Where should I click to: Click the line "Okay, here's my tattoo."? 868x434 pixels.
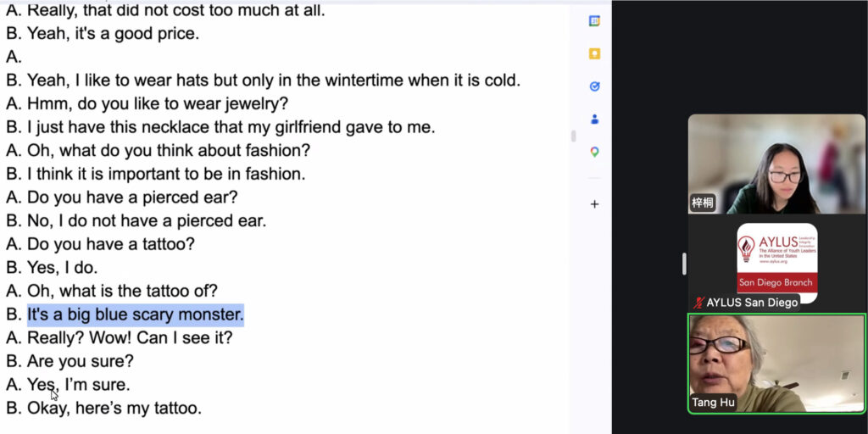pos(114,408)
